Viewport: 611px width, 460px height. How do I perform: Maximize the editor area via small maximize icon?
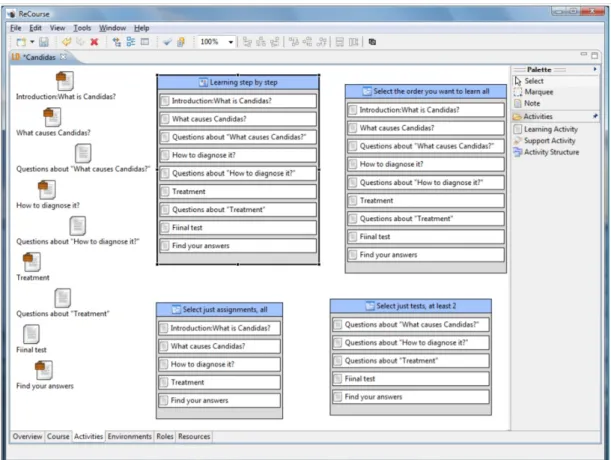point(594,55)
